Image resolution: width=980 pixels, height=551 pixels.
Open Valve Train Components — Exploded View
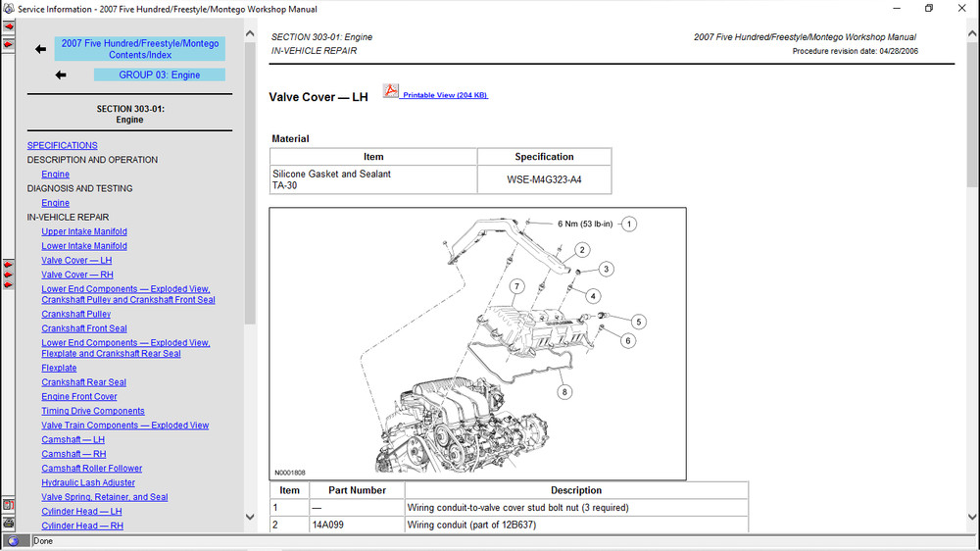[125, 426]
